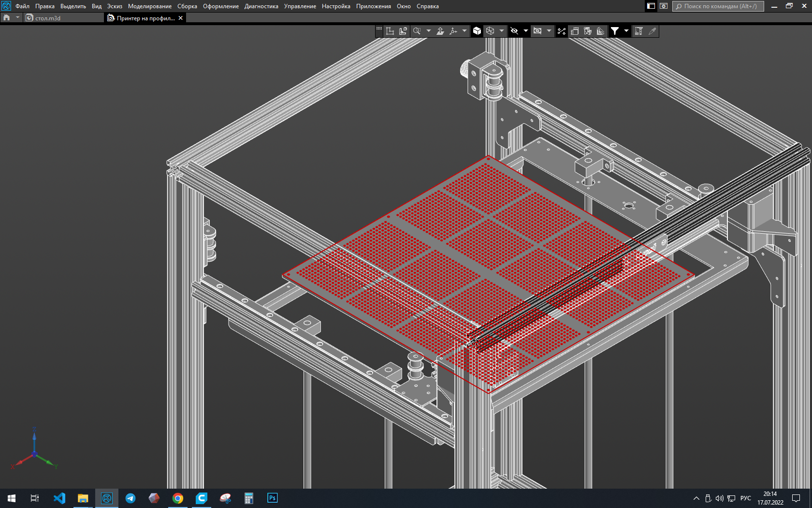Click the command search field
The image size is (812, 508).
click(718, 6)
